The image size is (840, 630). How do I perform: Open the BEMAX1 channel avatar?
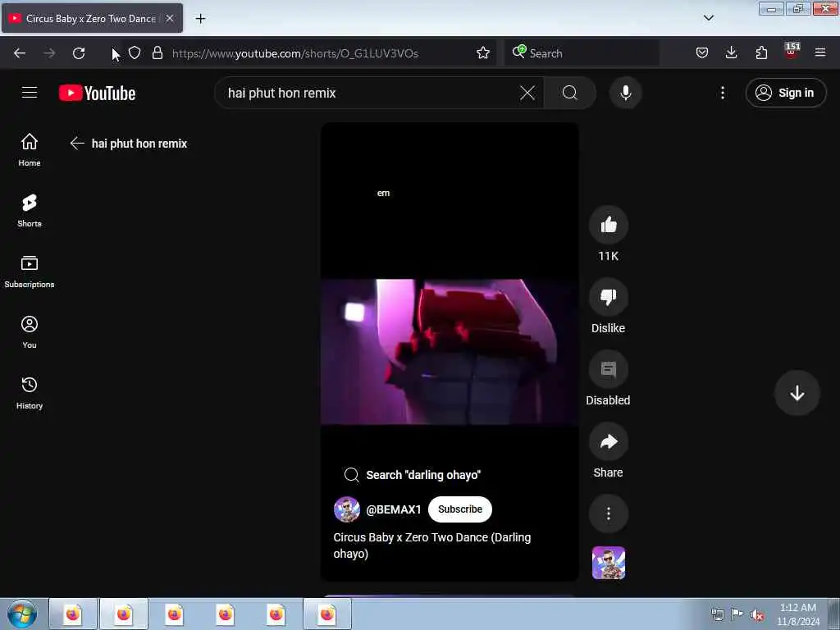pos(347,509)
